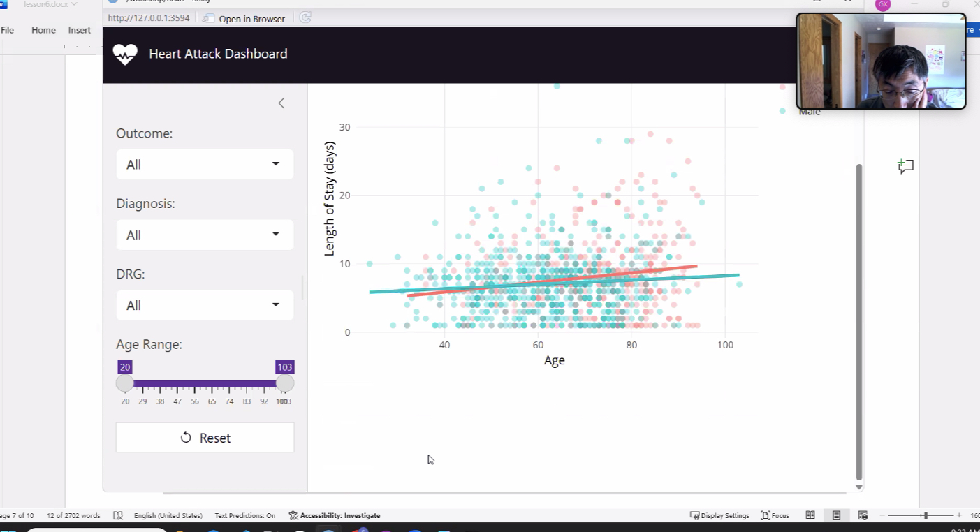Open the DRG dropdown list
The height and width of the screenshot is (532, 980).
pos(205,305)
